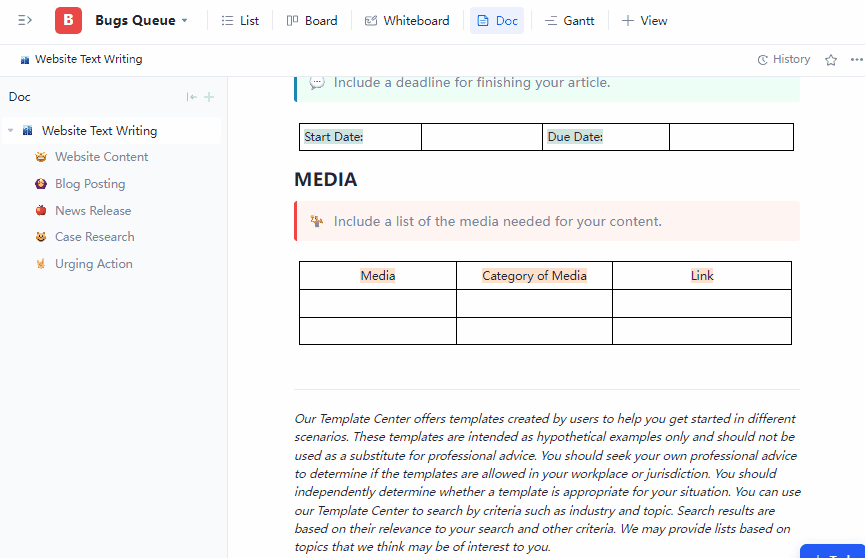Expand the sidebar with the top-left arrow icon

click(x=25, y=20)
